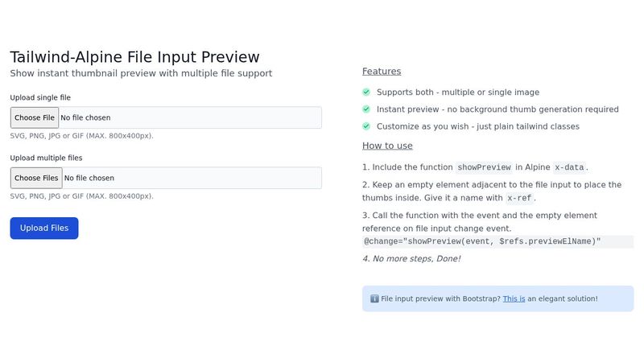The height and width of the screenshot is (362, 644).
Task: Click the @change showPreview code line
Action: coord(482,241)
